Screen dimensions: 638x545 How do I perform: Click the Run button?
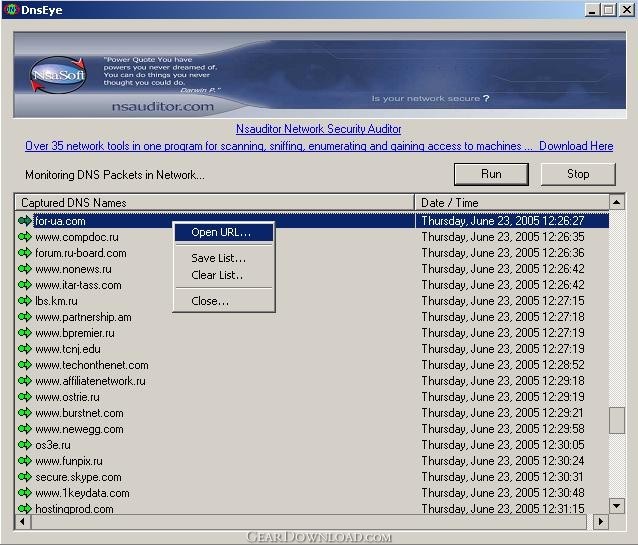pyautogui.click(x=491, y=174)
